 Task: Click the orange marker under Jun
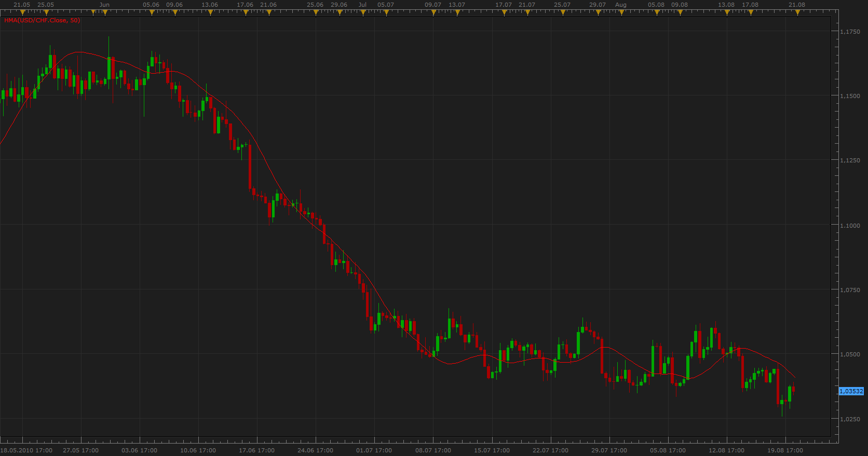pyautogui.click(x=104, y=12)
